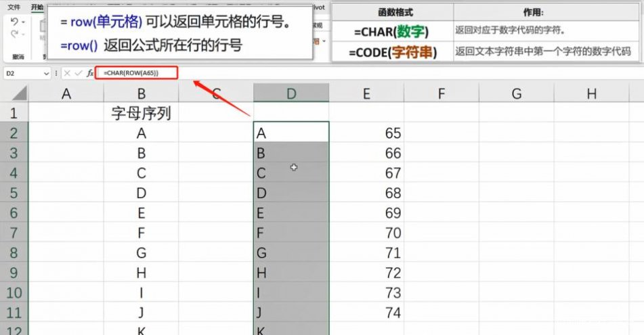The width and height of the screenshot is (644, 335).
Task: Click cell E2 with value 65
Action: (366, 133)
